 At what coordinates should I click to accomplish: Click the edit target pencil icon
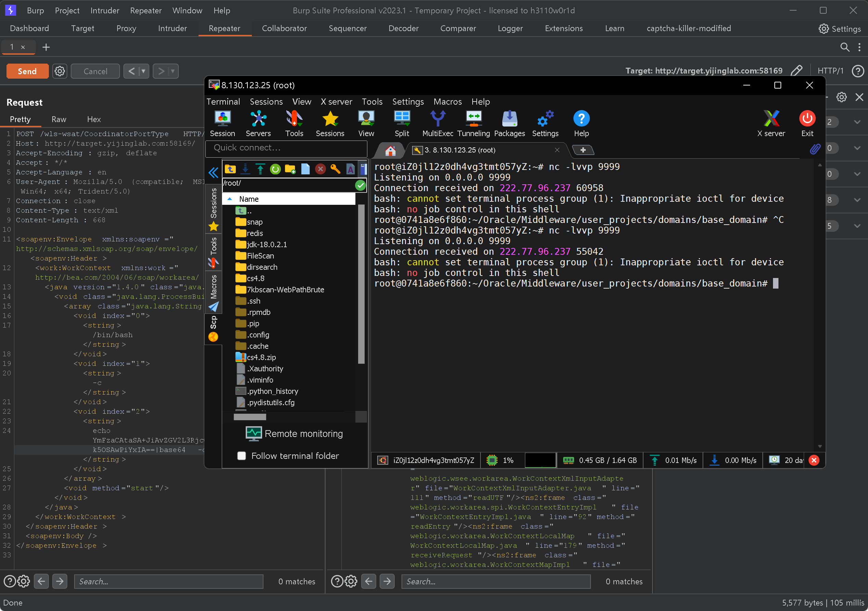796,71
